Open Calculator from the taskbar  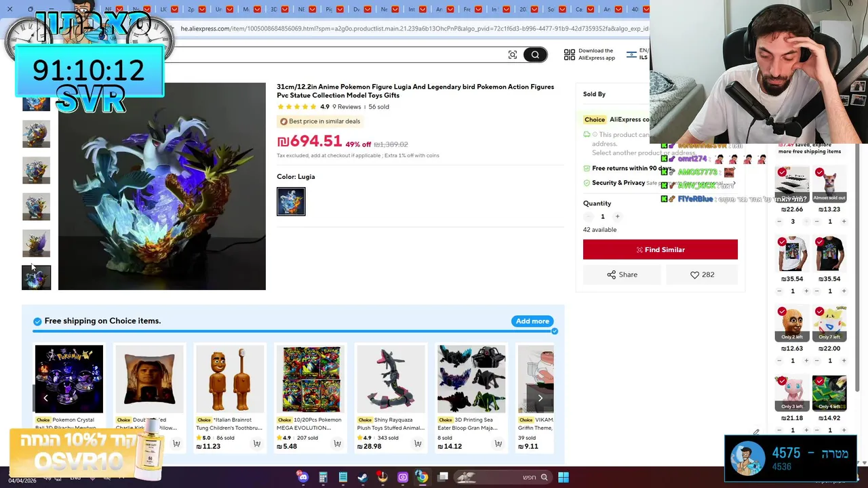pos(323,477)
